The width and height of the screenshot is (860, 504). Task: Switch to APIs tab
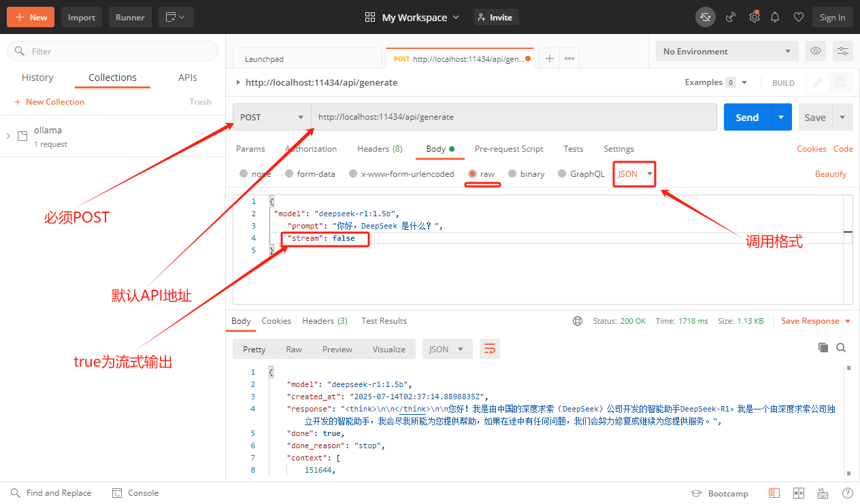click(x=188, y=78)
